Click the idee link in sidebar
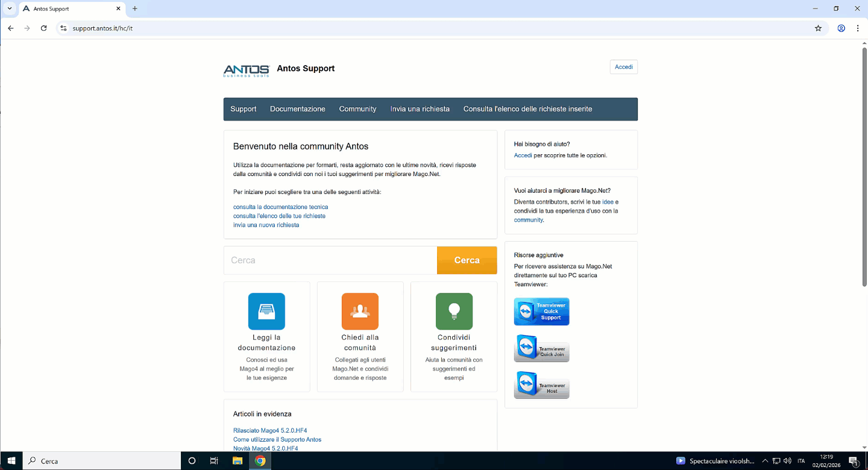This screenshot has width=868, height=470. click(x=608, y=202)
